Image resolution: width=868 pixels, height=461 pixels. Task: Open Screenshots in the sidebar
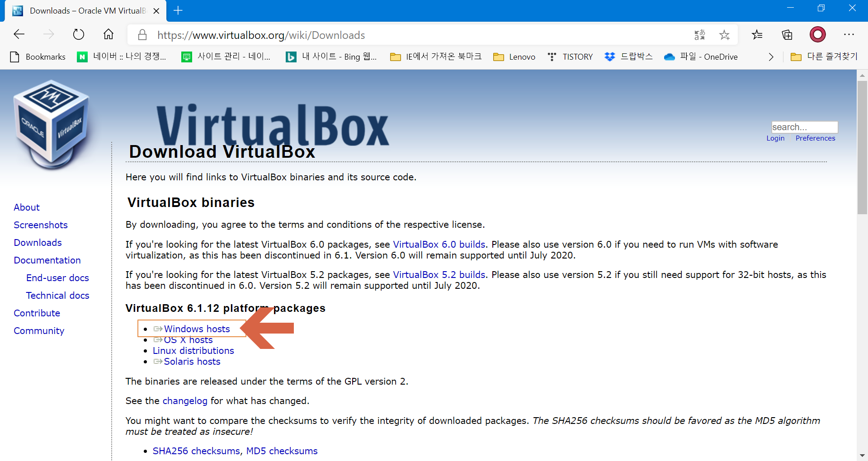[x=41, y=225]
